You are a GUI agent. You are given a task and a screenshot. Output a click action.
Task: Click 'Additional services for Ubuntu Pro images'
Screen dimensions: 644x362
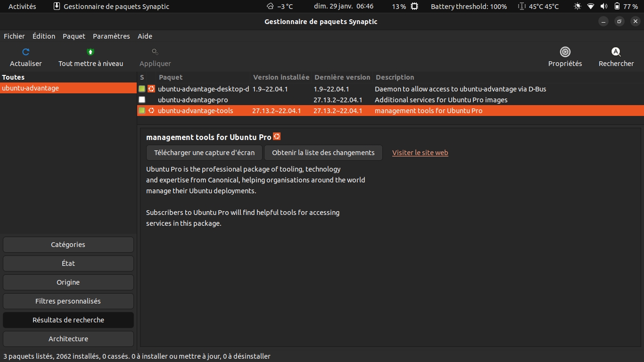click(441, 100)
